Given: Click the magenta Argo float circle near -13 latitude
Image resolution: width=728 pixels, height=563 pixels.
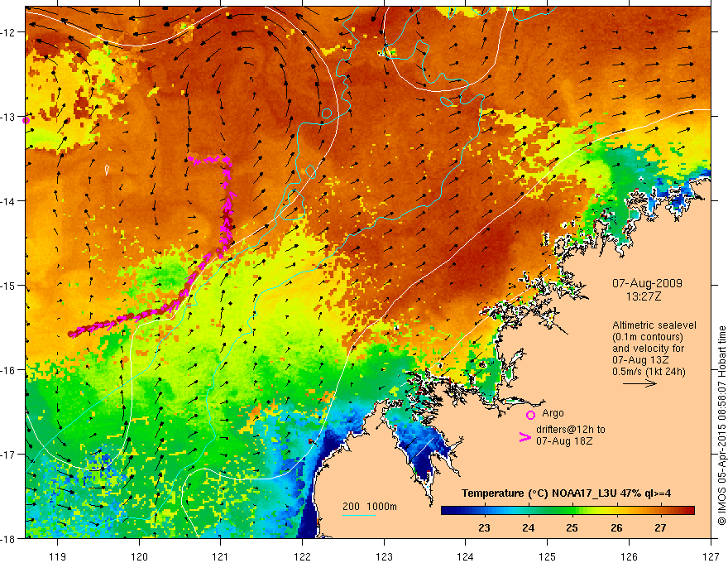Looking at the screenshot, I should click(26, 120).
